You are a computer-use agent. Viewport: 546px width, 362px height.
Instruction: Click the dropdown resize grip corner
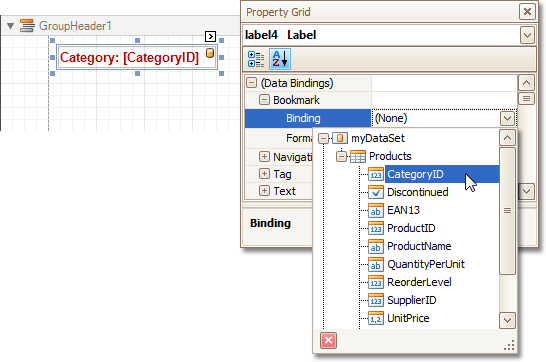509,345
